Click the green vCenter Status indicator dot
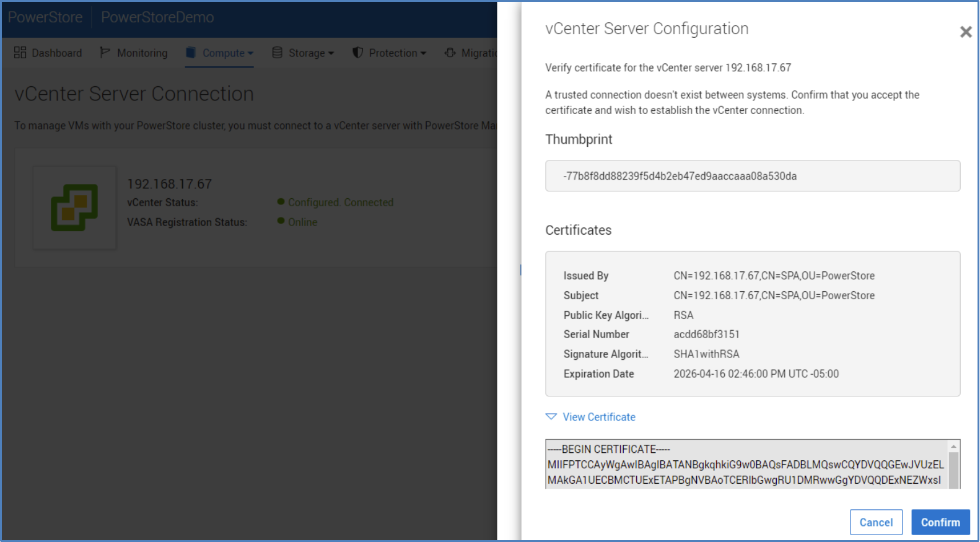980x542 pixels. click(281, 201)
